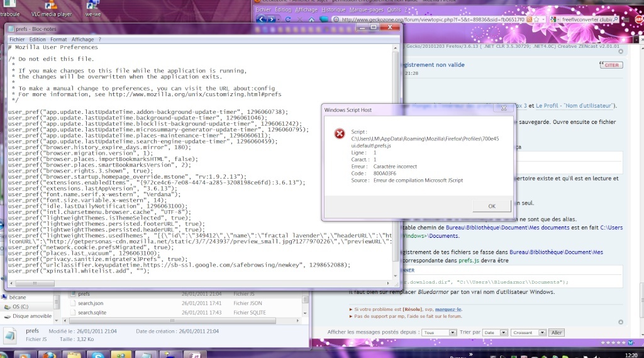
Task: Click the Notepad taskbar icon
Action: pyautogui.click(x=145, y=355)
